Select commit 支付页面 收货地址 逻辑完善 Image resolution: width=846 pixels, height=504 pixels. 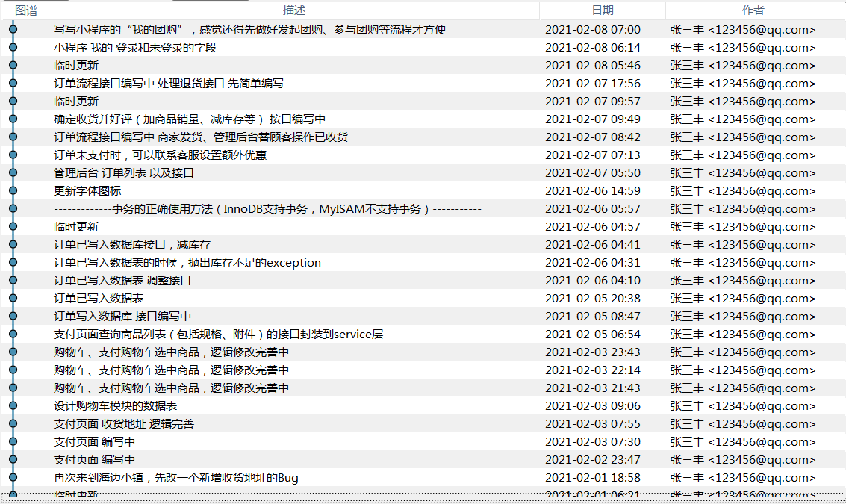point(123,424)
